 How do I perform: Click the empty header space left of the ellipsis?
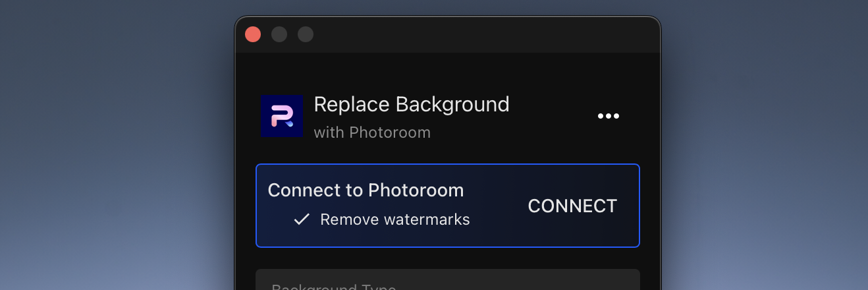pos(553,116)
